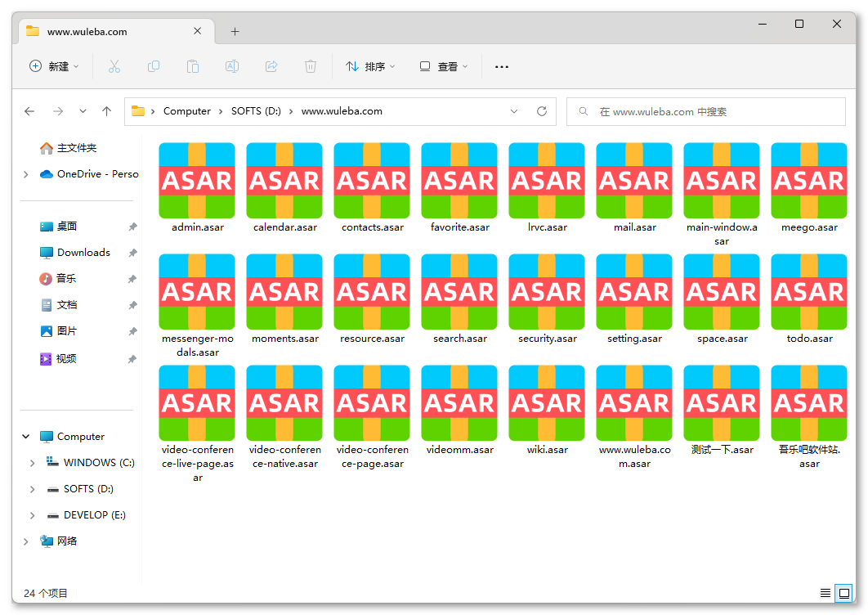The width and height of the screenshot is (868, 615).
Task: Click the www.wuleba.com tab
Action: coord(116,32)
